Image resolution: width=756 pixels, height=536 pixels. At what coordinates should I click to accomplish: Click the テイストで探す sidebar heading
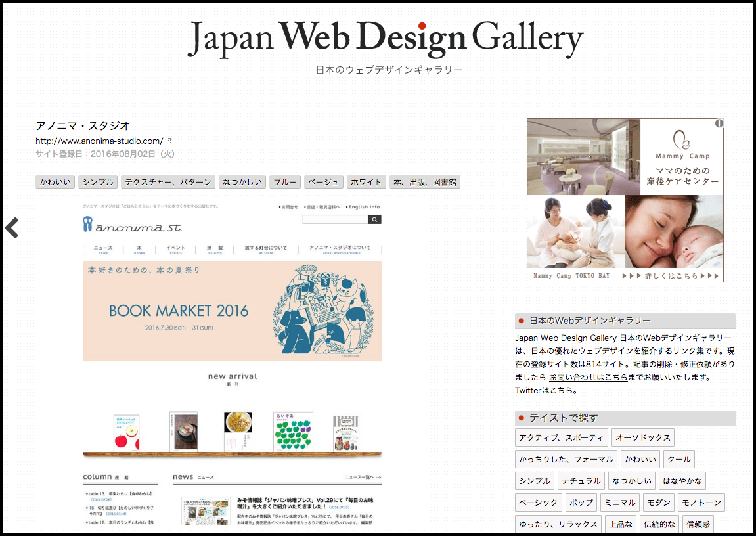tap(625, 418)
